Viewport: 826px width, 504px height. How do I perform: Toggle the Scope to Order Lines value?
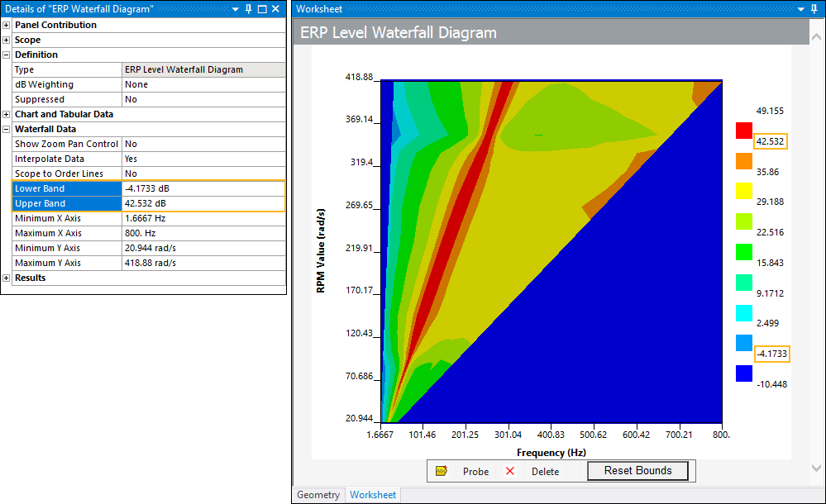tap(203, 174)
